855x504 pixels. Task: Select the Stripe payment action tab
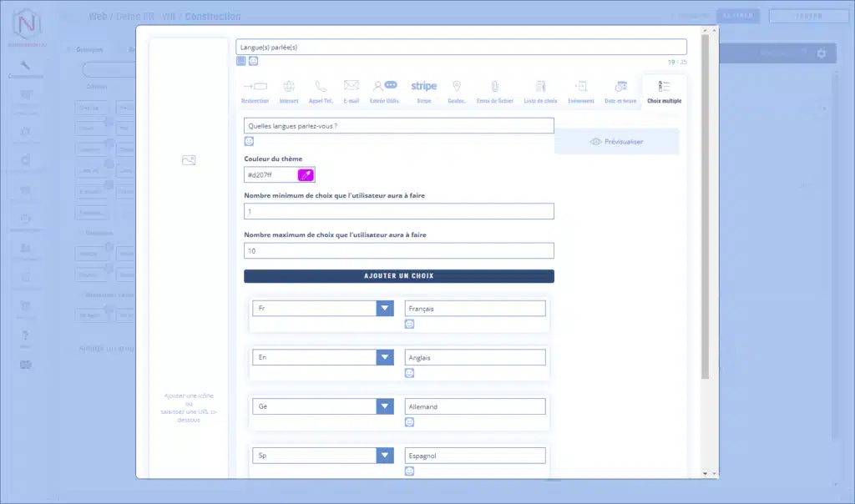pos(424,90)
